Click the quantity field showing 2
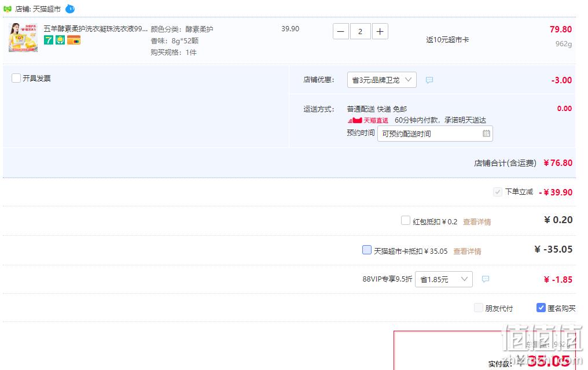This screenshot has width=588, height=370. click(x=361, y=31)
